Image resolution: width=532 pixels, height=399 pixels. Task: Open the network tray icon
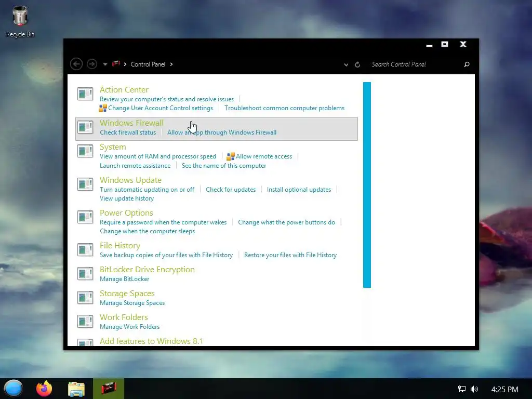point(462,389)
